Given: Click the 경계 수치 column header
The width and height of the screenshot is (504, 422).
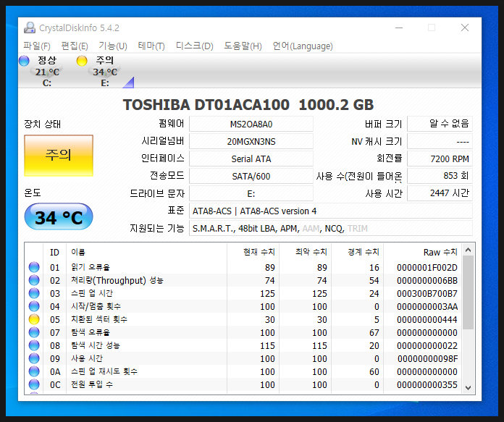Looking at the screenshot, I should pos(357,252).
